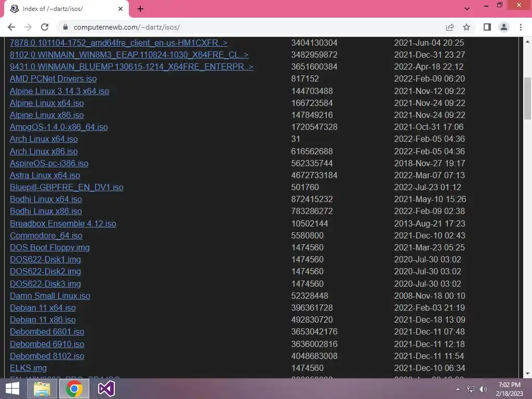Click the Alpine Linux x64.iso link

47,103
